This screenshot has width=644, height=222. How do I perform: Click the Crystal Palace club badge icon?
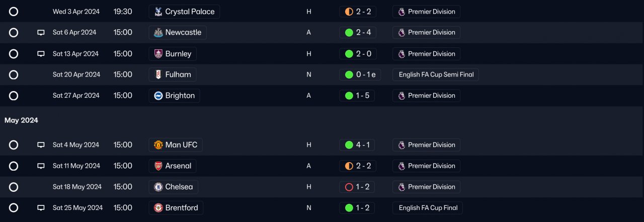158,12
